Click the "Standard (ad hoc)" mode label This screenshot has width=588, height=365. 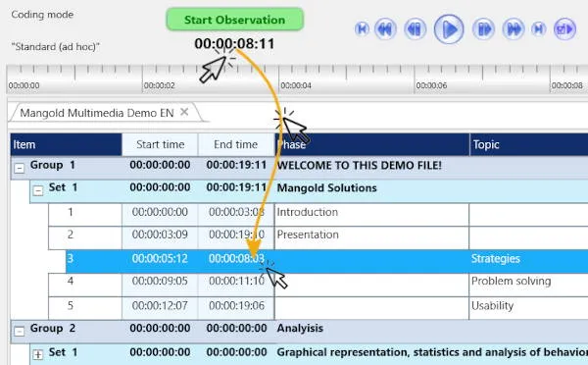pos(56,47)
